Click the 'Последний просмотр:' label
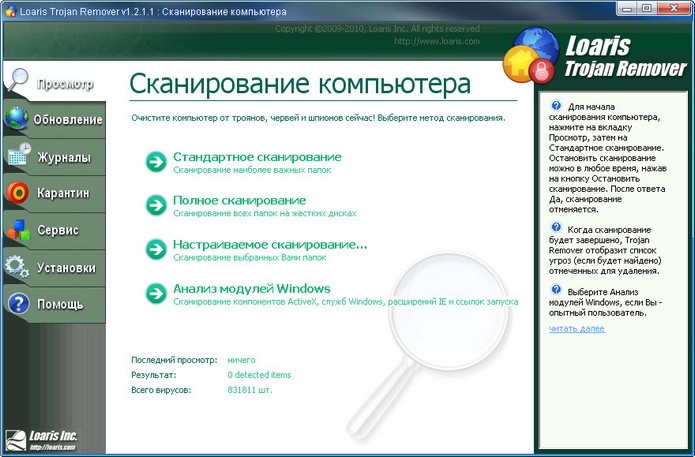695x457 pixels. click(174, 360)
